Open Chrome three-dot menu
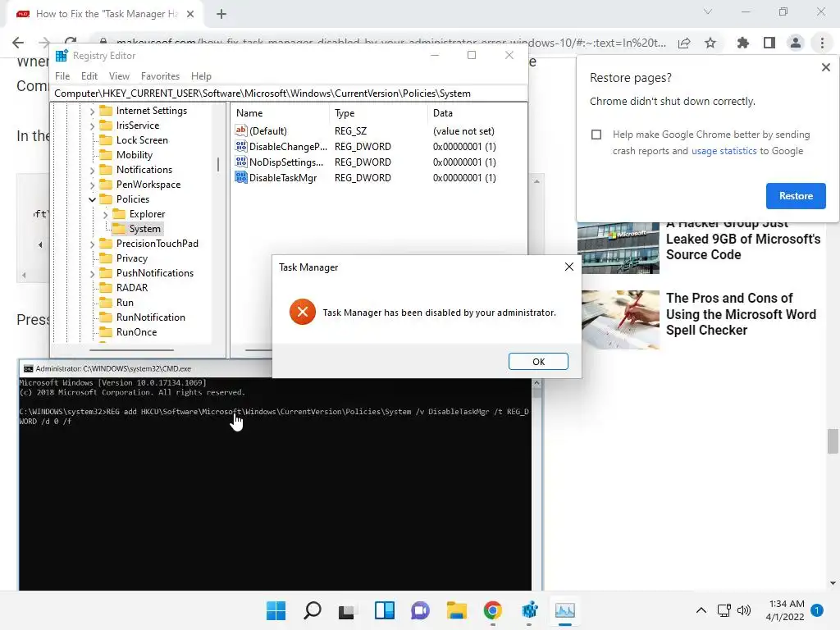Screen dimensions: 840x630 (x=822, y=43)
